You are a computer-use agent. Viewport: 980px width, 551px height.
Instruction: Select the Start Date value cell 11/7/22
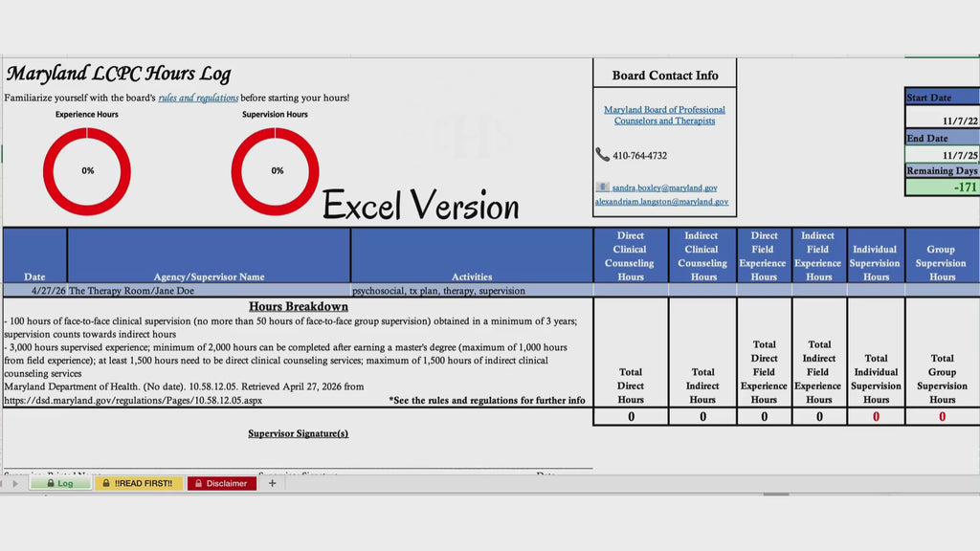[943, 121]
